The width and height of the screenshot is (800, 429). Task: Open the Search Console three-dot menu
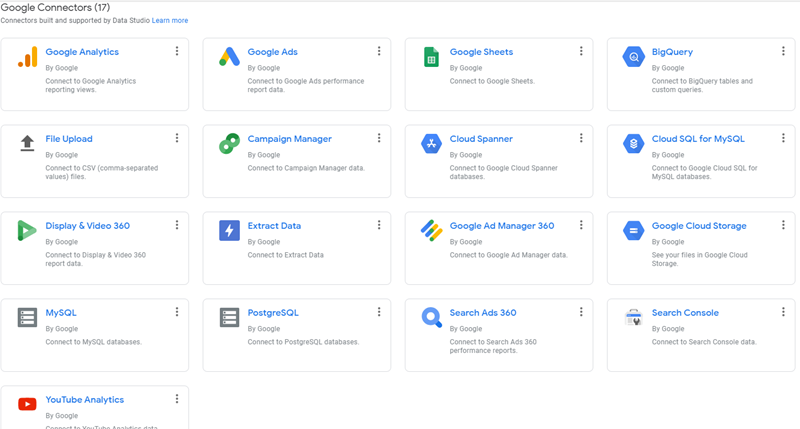point(783,312)
